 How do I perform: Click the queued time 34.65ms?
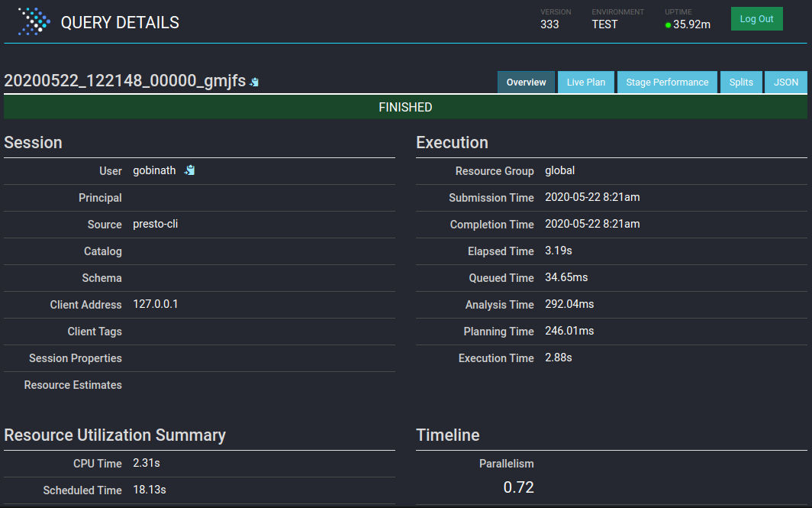(566, 277)
